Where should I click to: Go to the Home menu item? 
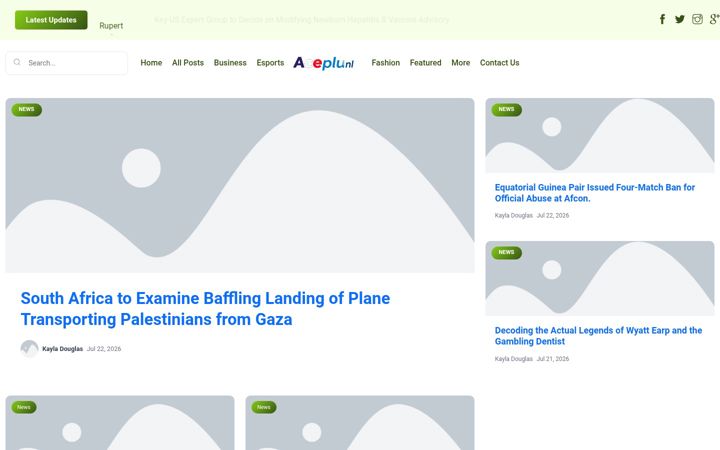pos(151,63)
